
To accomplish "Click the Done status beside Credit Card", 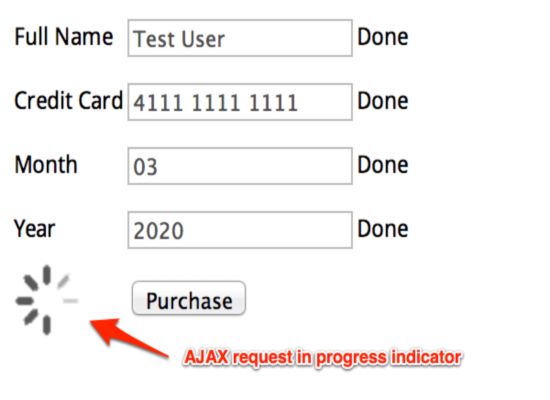I will pyautogui.click(x=383, y=101).
